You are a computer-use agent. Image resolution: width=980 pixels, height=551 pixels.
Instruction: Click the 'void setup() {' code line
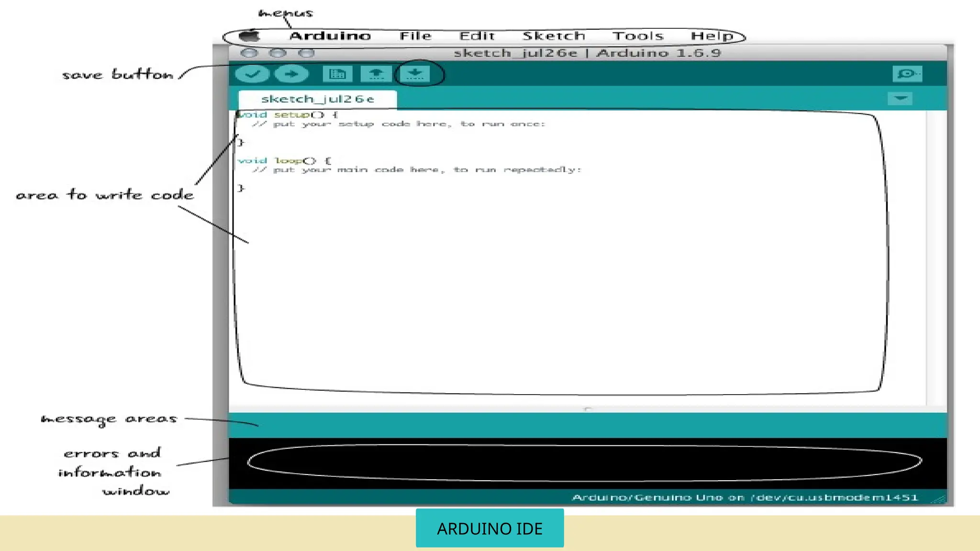pos(288,115)
